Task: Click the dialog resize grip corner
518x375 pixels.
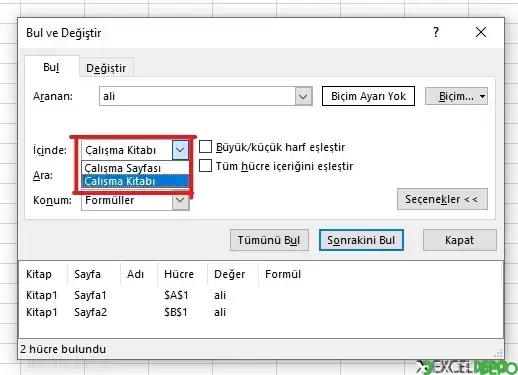Action: (x=499, y=353)
